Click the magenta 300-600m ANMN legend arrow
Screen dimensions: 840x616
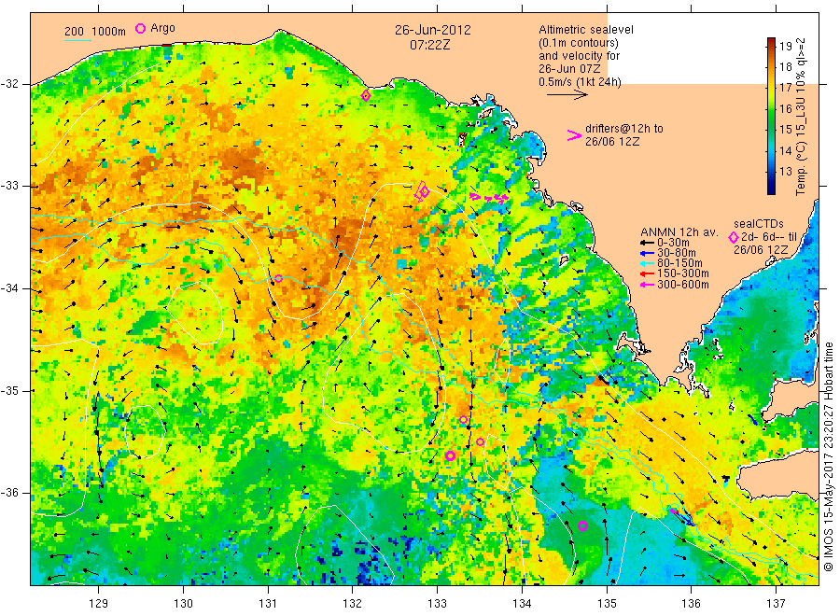point(647,285)
